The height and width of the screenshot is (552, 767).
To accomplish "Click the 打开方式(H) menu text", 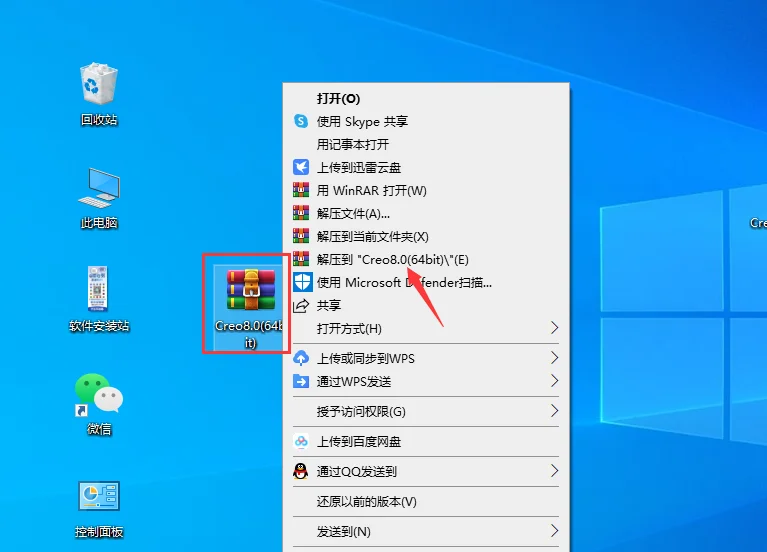I will tap(349, 328).
